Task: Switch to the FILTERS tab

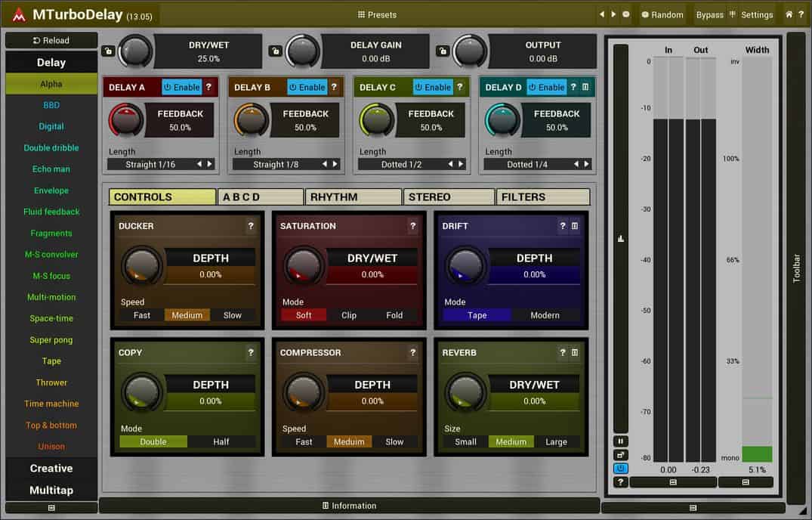Action: point(543,197)
